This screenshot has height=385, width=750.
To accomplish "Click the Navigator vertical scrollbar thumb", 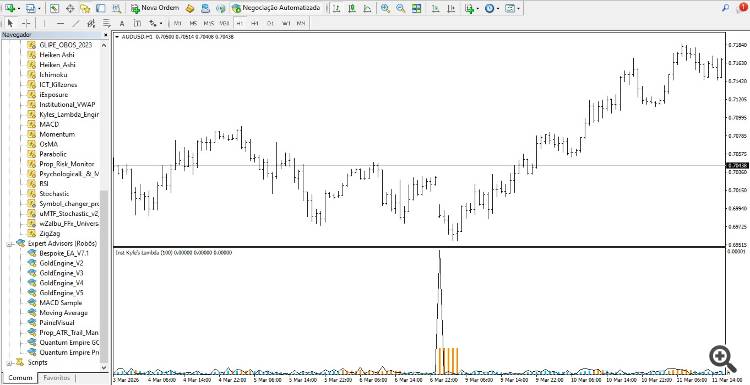I will 104,275.
